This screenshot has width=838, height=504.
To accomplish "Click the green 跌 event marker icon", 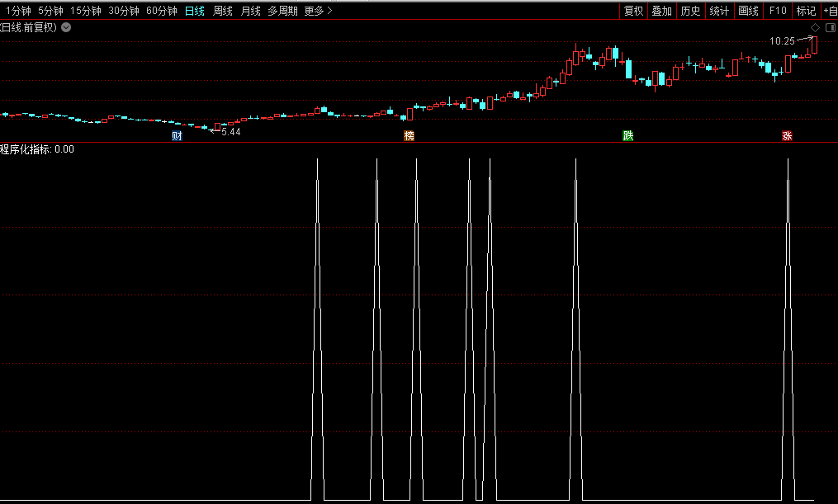I will tap(627, 136).
